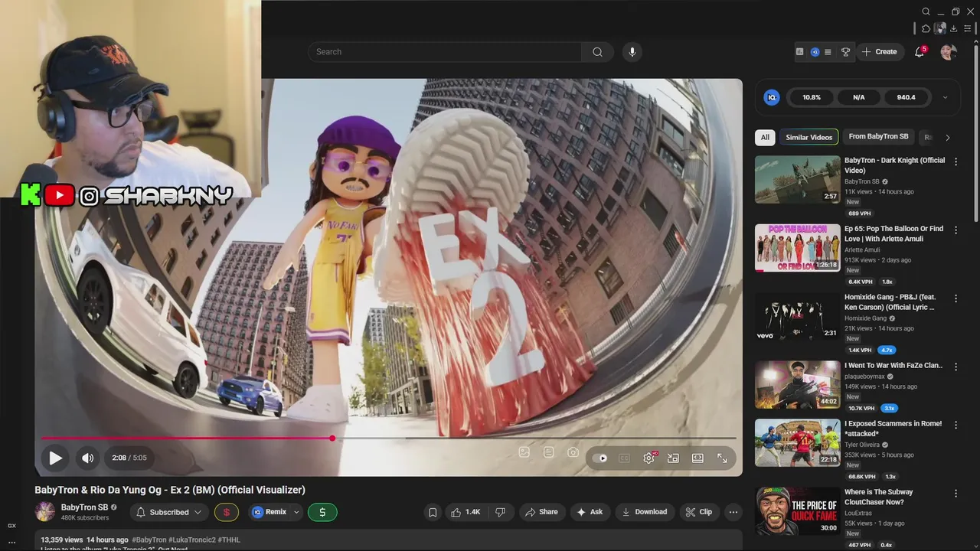This screenshot has height=551, width=980.
Task: Click the transcript notes icon on the player
Action: (x=548, y=452)
